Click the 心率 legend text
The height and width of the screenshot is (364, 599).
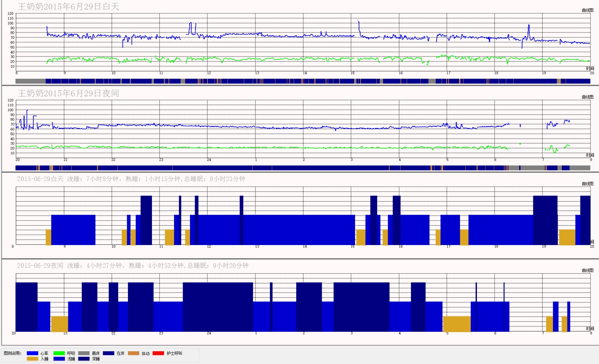point(44,353)
